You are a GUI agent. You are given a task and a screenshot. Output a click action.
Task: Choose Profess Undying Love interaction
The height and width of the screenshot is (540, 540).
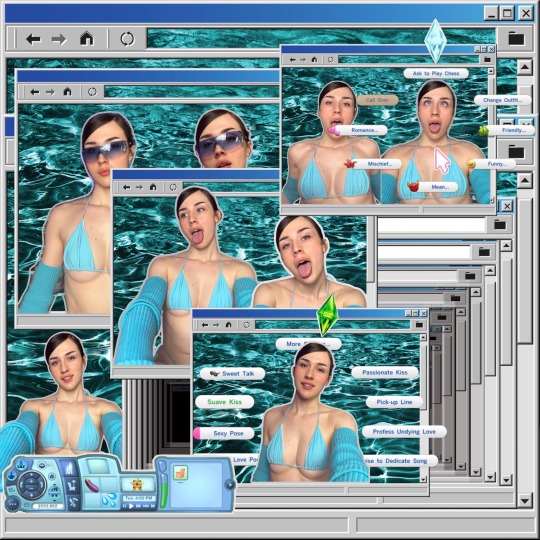pos(404,432)
